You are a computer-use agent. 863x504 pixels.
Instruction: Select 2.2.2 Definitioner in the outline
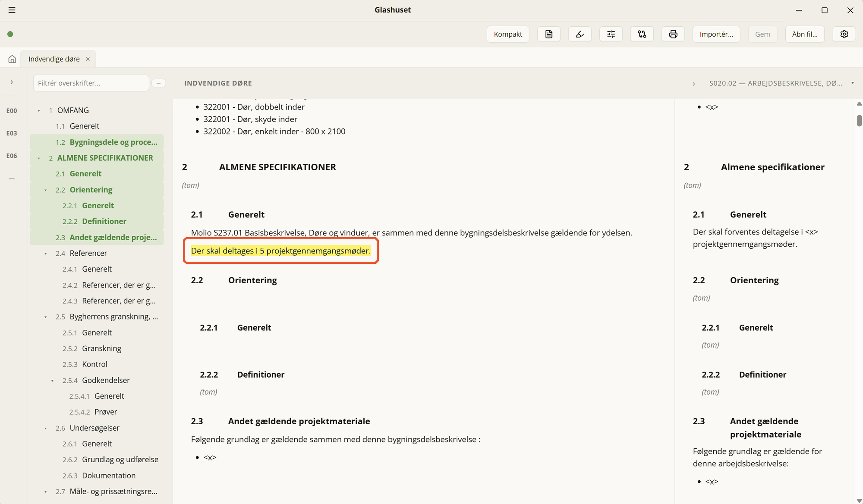[97, 221]
